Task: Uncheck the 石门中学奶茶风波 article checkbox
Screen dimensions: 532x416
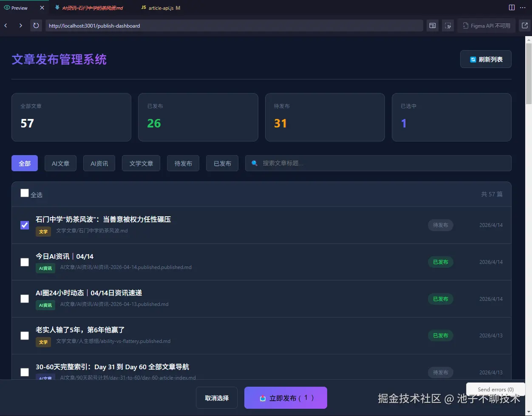Action: click(x=24, y=225)
